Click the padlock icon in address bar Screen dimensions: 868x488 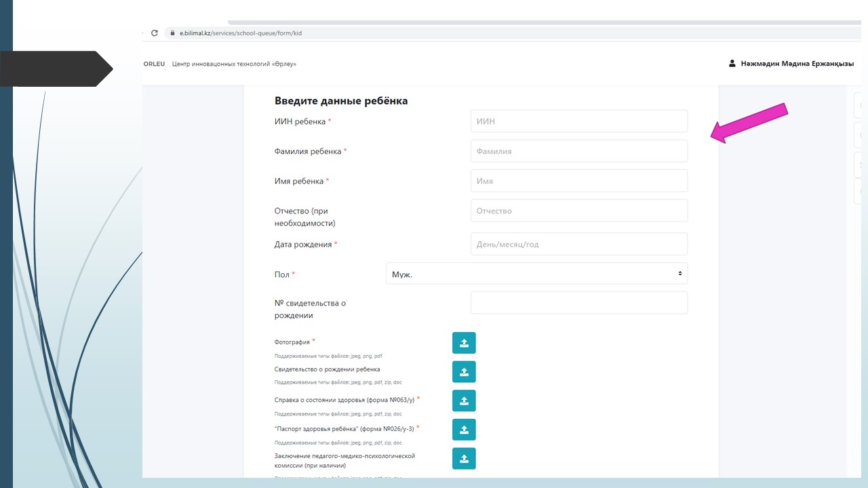(172, 33)
